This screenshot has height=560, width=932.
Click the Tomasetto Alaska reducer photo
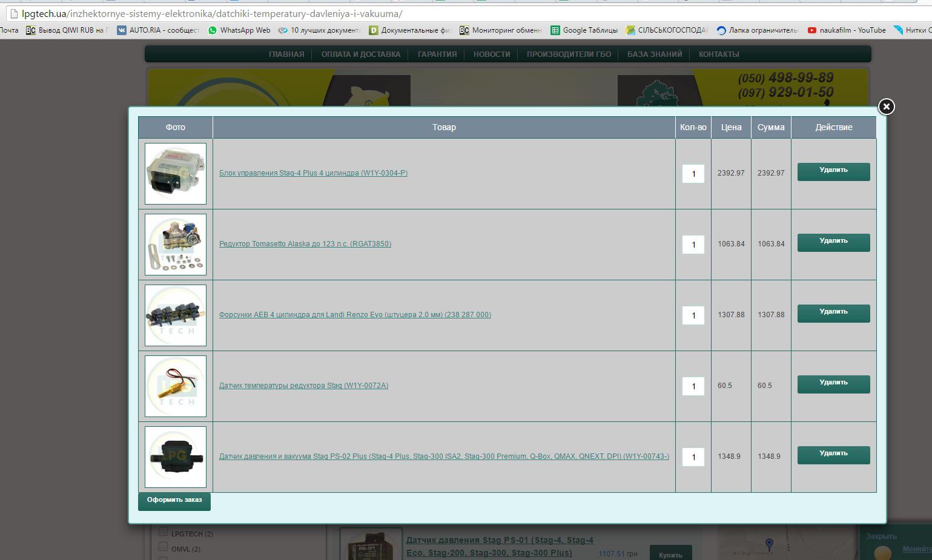(176, 245)
